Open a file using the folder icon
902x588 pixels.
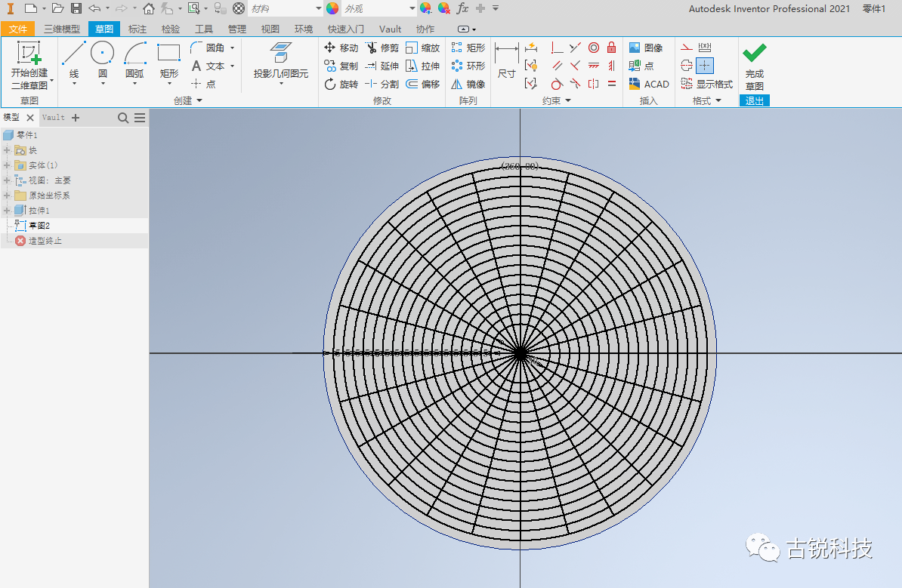(57, 8)
